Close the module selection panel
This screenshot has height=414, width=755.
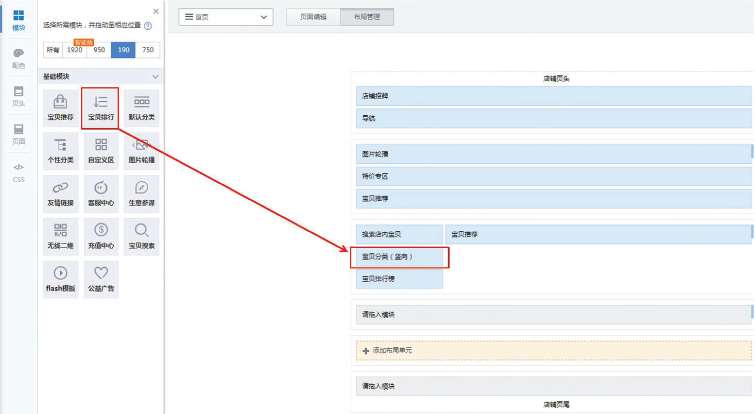pyautogui.click(x=155, y=12)
